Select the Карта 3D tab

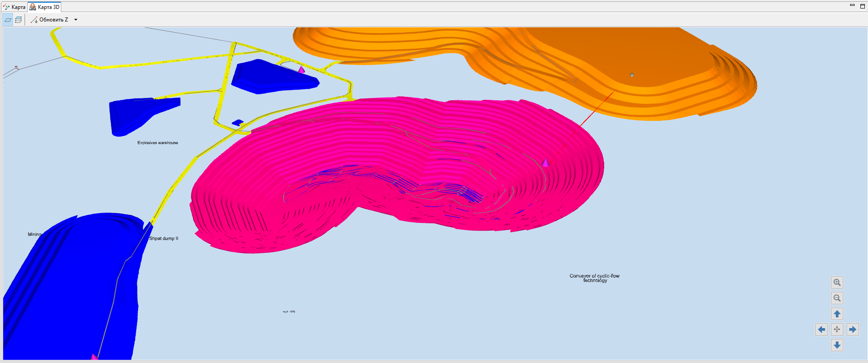(44, 7)
